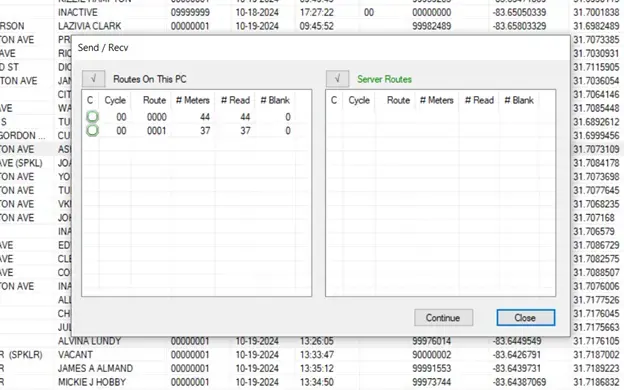624x390 pixels.
Task: Click the # Meters column header in the Server Routes list
Action: tap(437, 100)
